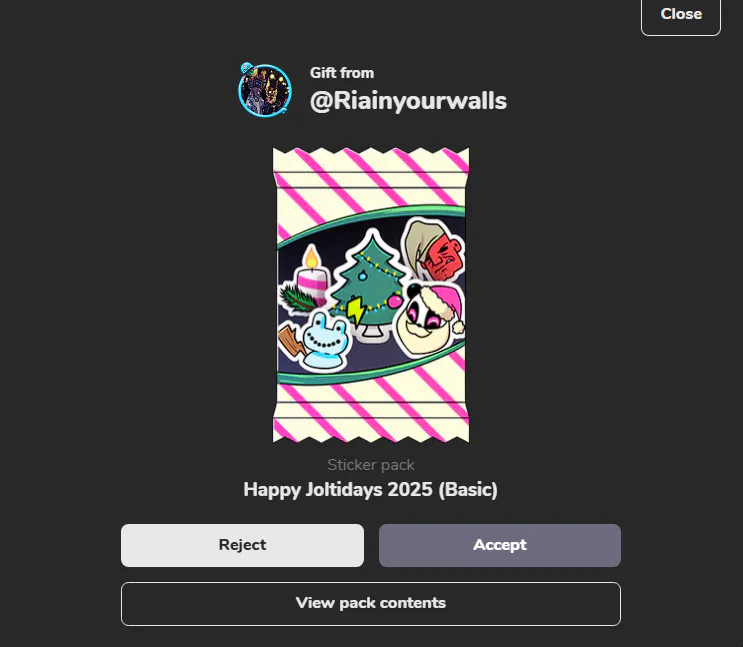
Task: Click the pink candle sticker in the pack
Action: (x=311, y=275)
